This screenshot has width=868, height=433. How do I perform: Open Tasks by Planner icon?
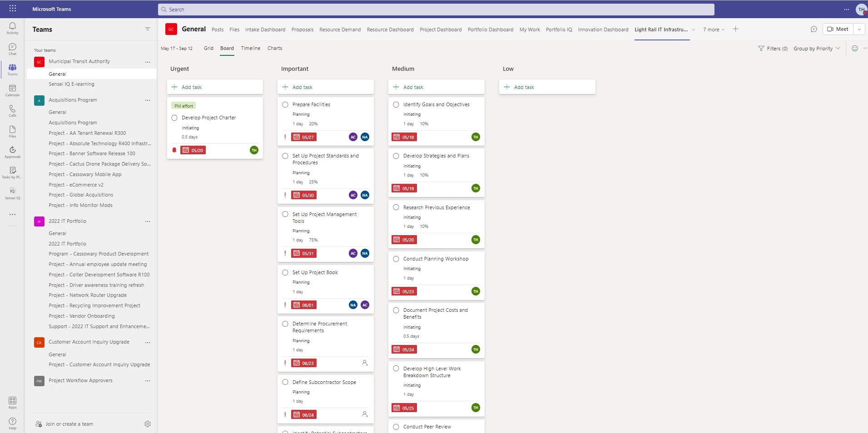coord(12,172)
